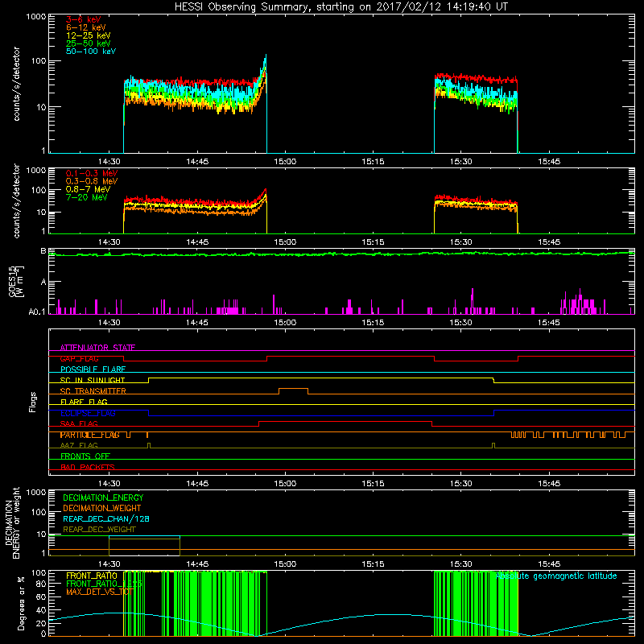Click the MAX_DET_VS_TOT legend label

point(100,592)
